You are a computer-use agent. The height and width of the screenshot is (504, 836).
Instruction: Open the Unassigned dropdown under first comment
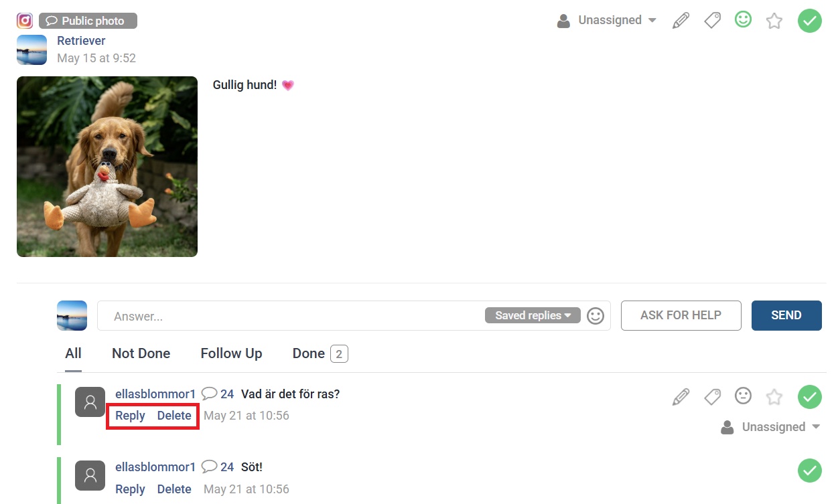(770, 427)
